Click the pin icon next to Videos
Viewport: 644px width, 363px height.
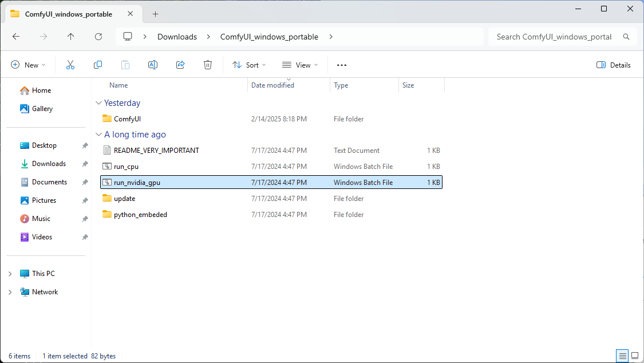[85, 237]
